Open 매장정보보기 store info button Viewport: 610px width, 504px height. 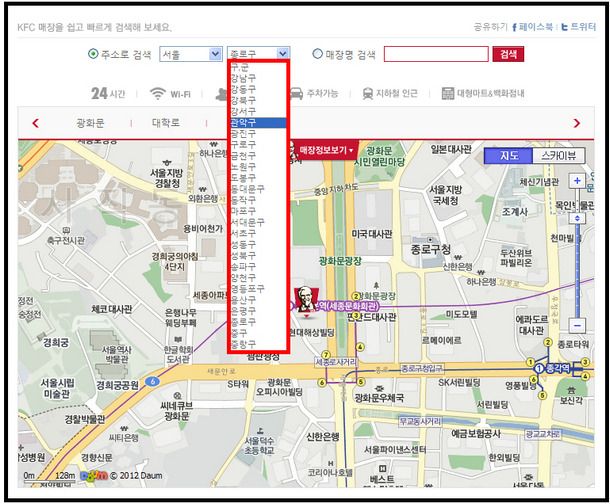click(x=326, y=150)
